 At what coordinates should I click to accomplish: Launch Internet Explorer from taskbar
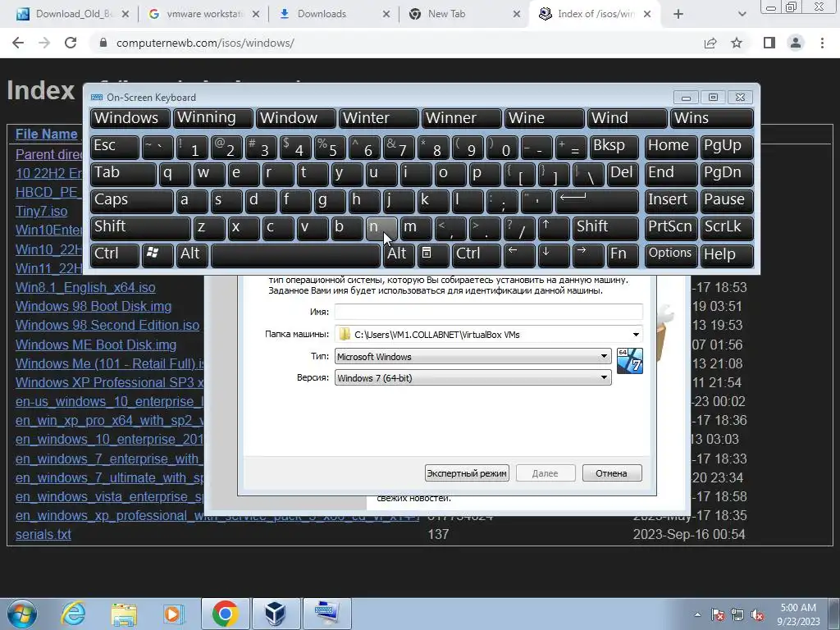coord(73,614)
